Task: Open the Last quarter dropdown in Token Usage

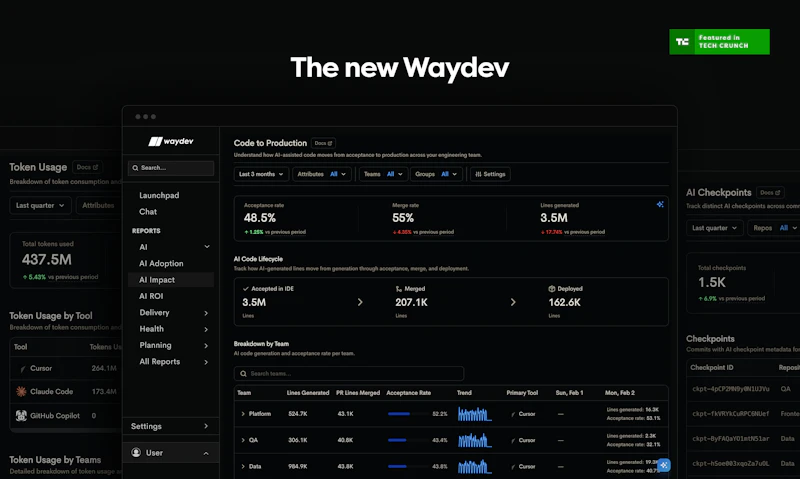Action: tap(40, 205)
